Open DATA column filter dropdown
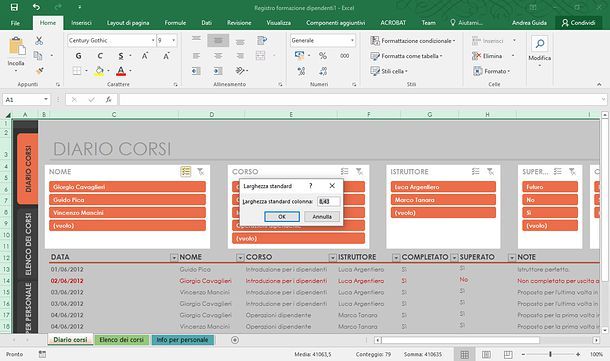610x361 pixels. pos(174,258)
